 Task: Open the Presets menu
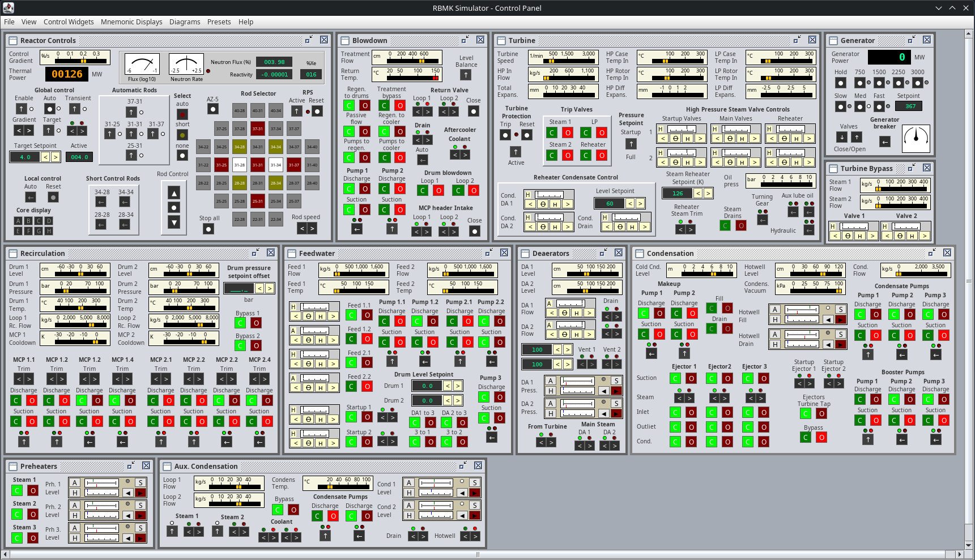coord(219,22)
